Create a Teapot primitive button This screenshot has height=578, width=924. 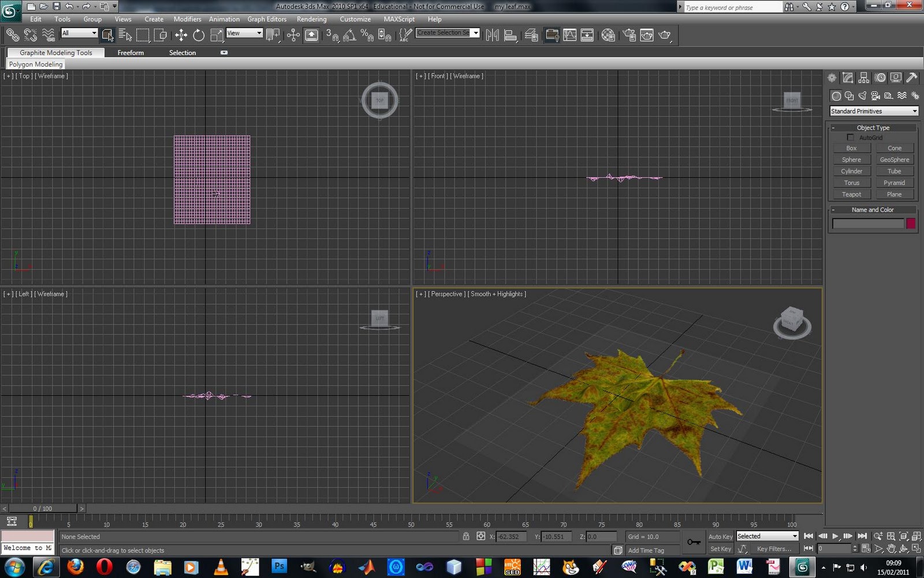point(851,194)
